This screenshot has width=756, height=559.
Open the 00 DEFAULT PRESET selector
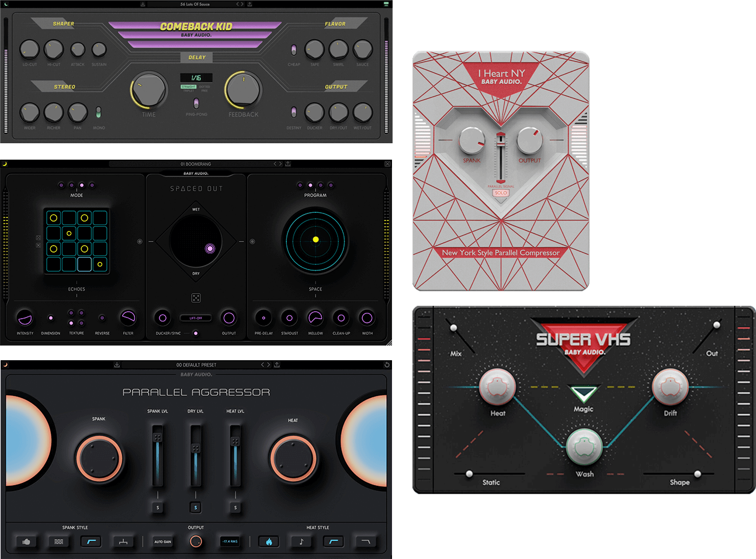(196, 365)
